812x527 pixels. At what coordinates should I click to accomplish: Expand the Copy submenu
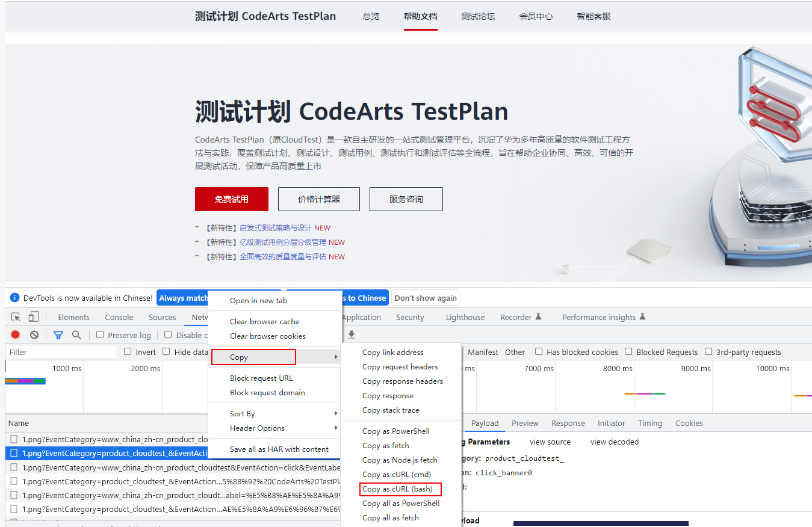click(253, 357)
